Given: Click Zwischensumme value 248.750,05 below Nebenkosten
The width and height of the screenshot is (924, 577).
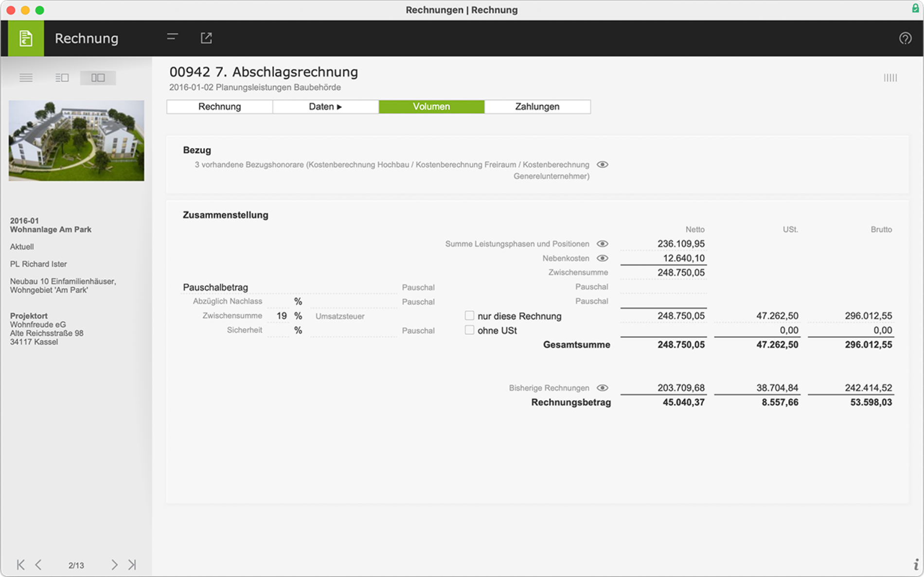Looking at the screenshot, I should click(681, 273).
